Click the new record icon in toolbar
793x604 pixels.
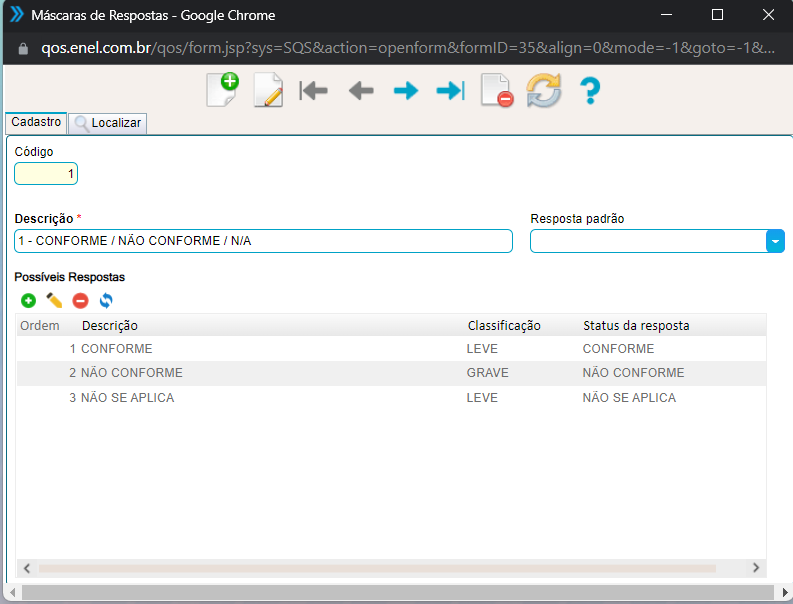[x=222, y=90]
